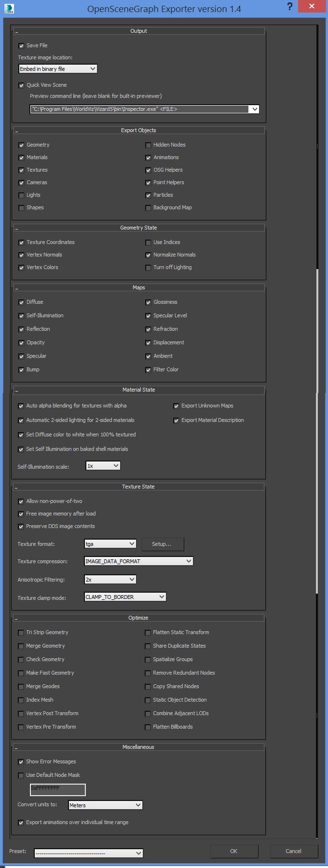Disable Export Unknown Maps checkbox

[176, 406]
